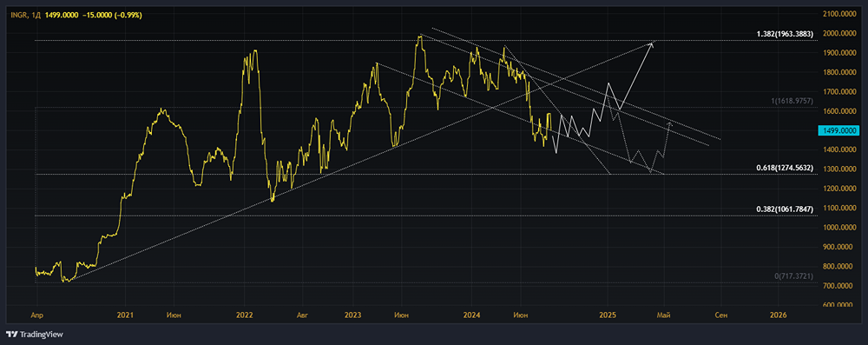
Task: Click the 1600.0000 price axis label
Action: [838, 111]
